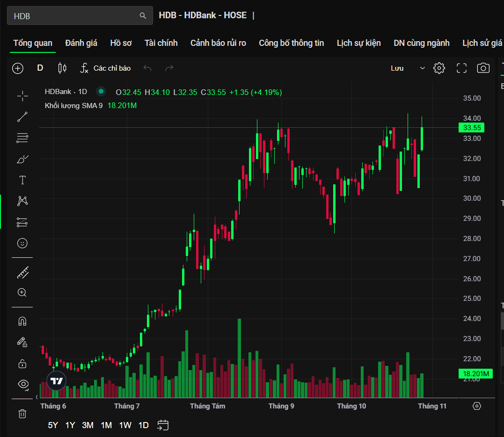
Task: Toggle magnet mode for drawings
Action: click(22, 321)
